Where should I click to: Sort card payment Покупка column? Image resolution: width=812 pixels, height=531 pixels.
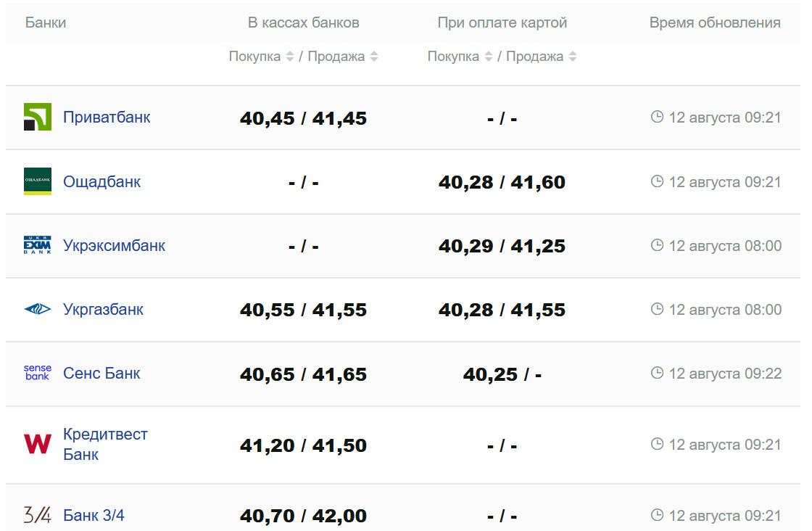[489, 57]
